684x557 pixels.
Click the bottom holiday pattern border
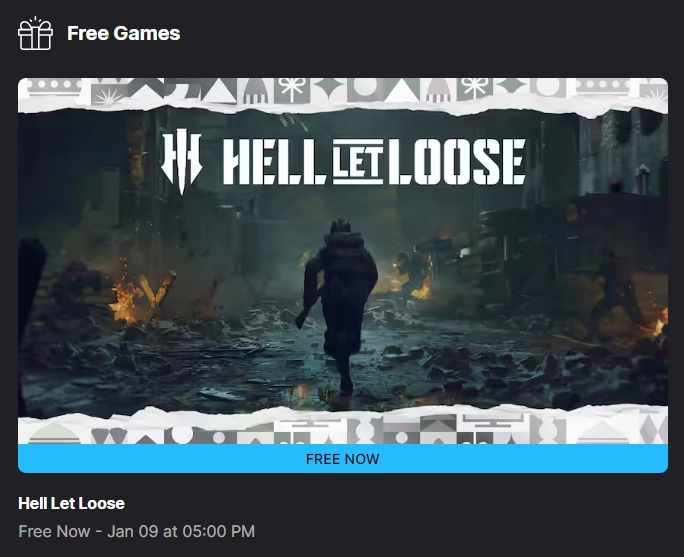point(343,427)
